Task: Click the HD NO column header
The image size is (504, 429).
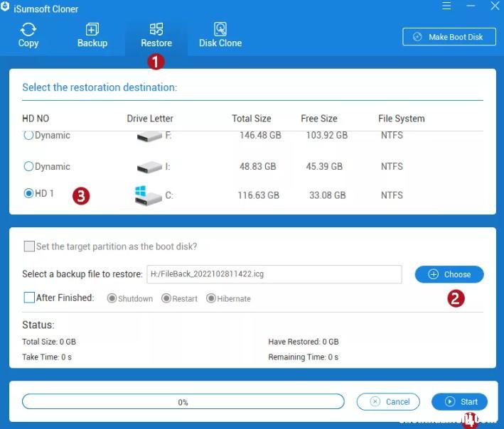Action: tap(36, 119)
